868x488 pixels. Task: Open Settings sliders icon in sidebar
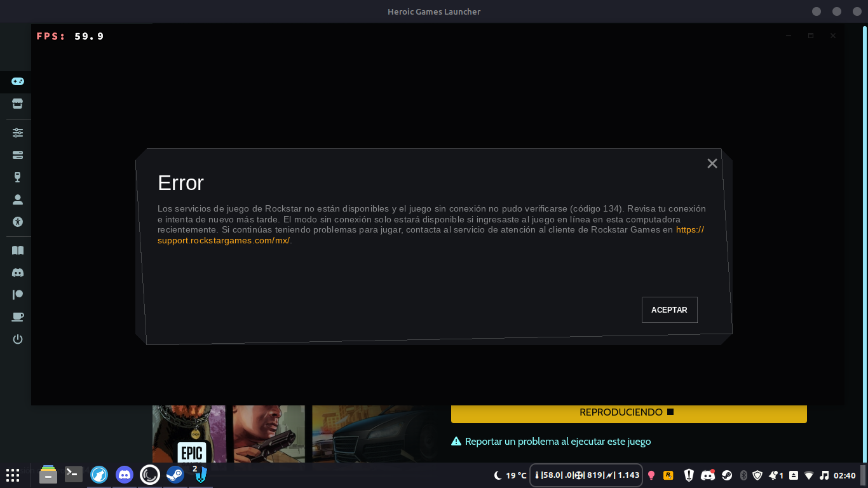[18, 133]
